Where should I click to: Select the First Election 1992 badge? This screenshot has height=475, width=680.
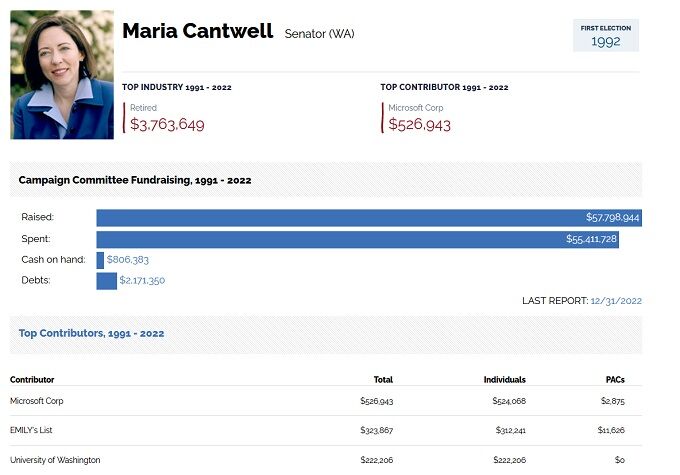coord(606,35)
